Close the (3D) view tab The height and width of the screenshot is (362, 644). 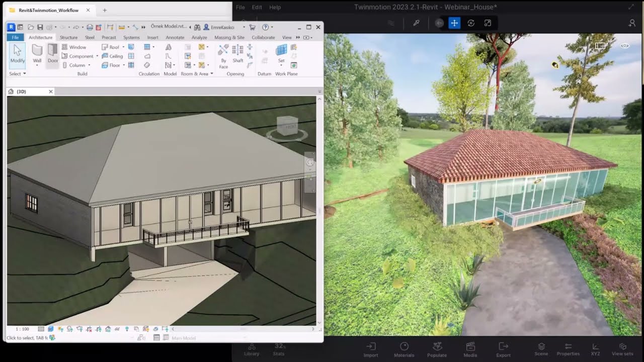click(50, 92)
